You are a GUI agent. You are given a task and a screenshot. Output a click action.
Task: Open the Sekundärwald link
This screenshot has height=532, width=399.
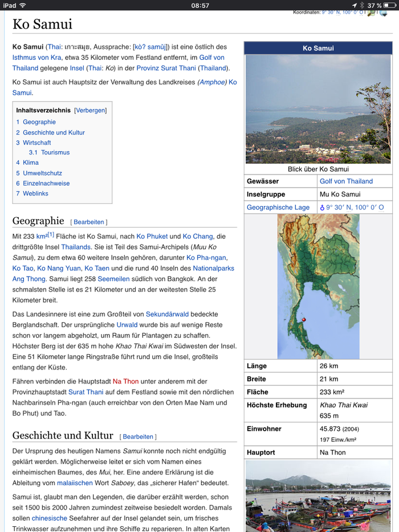(167, 314)
